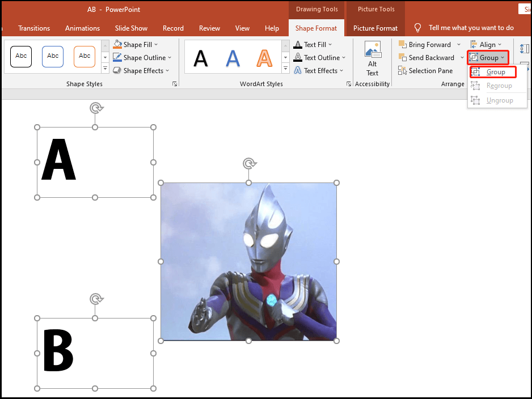The width and height of the screenshot is (532, 399).
Task: Open the Review tab
Action: click(x=209, y=28)
